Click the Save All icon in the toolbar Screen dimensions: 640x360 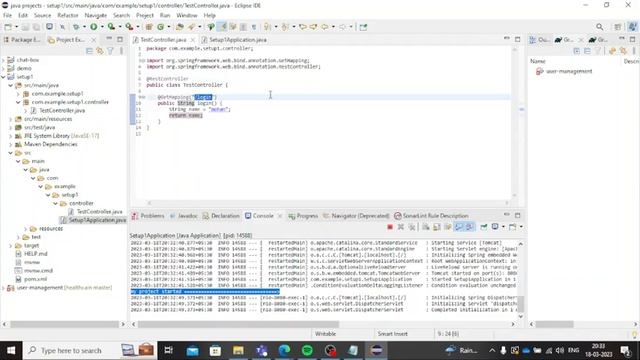click(36, 27)
